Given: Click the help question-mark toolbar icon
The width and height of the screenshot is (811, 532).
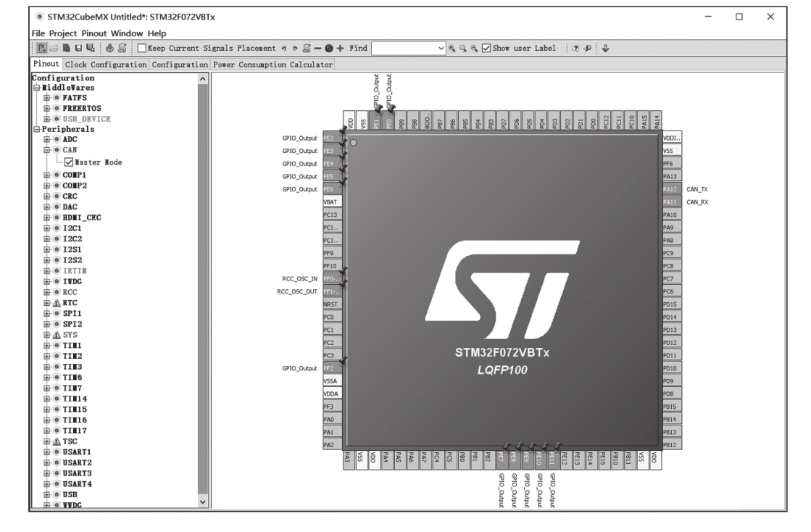Looking at the screenshot, I should (575, 48).
